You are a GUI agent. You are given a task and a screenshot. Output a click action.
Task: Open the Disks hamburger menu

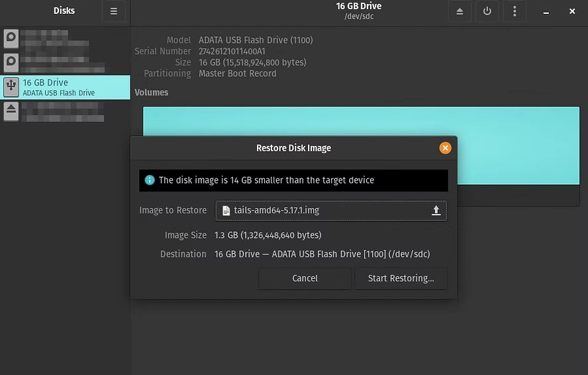114,11
